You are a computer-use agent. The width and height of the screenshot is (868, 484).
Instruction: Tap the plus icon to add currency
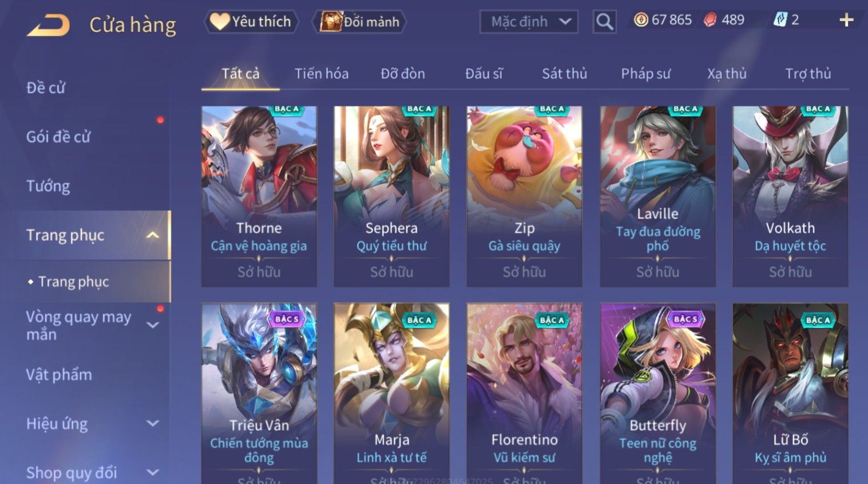tap(846, 21)
